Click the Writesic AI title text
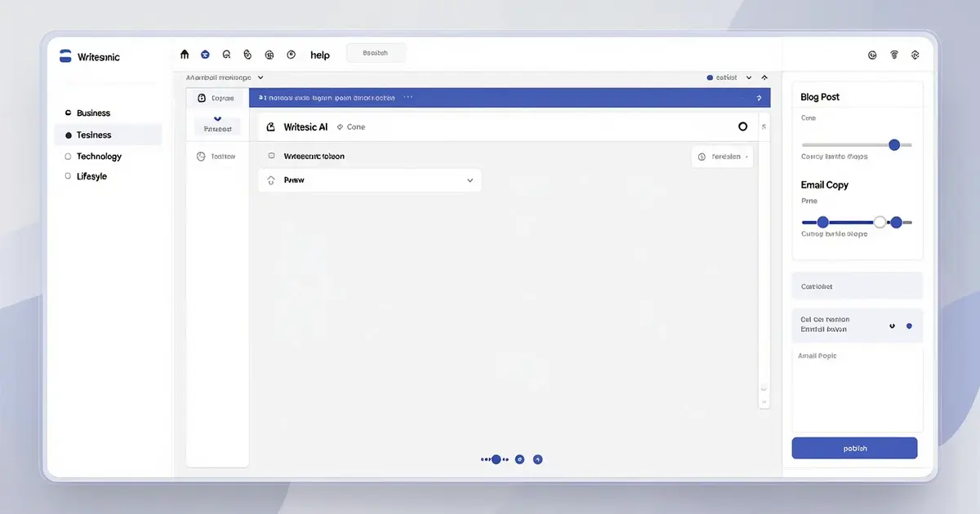980x514 pixels. (305, 127)
